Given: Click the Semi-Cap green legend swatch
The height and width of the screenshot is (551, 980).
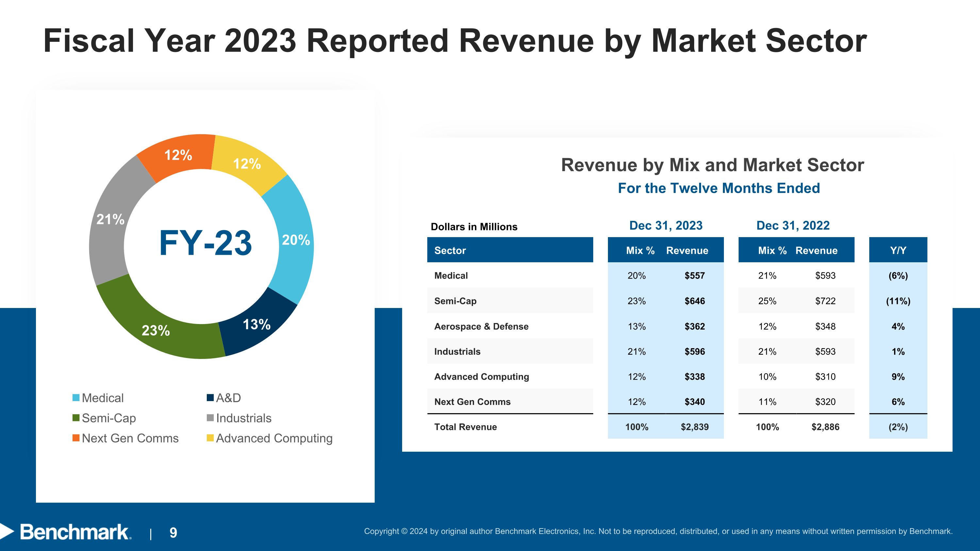Looking at the screenshot, I should 76,418.
